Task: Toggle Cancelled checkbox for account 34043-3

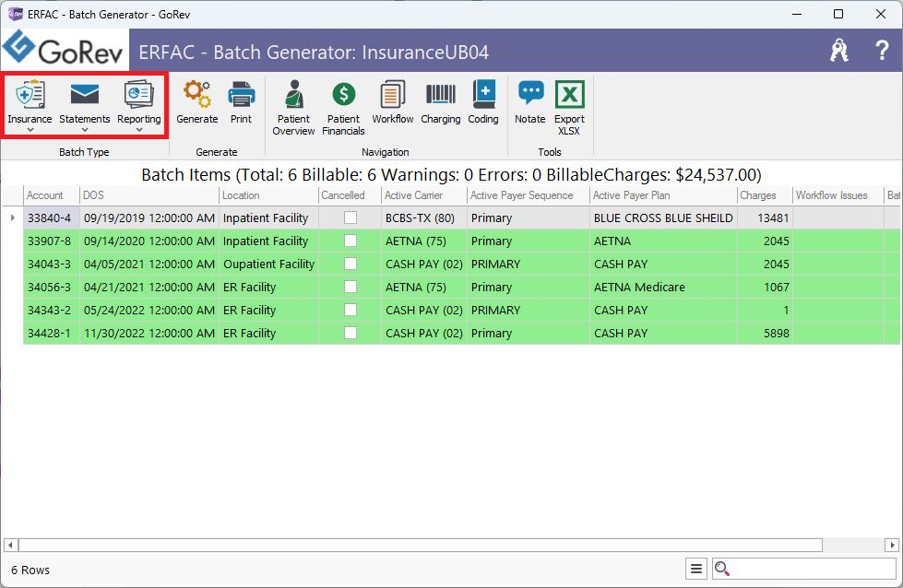Action: pos(351,264)
